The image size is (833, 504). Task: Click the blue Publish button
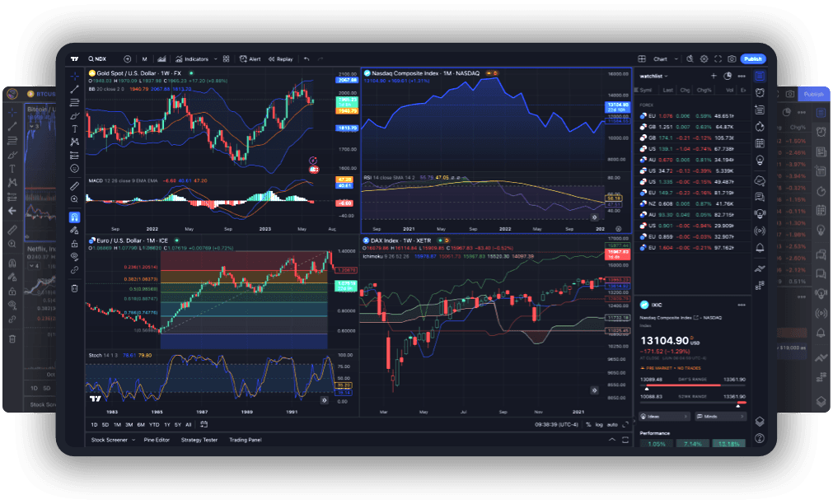point(752,59)
